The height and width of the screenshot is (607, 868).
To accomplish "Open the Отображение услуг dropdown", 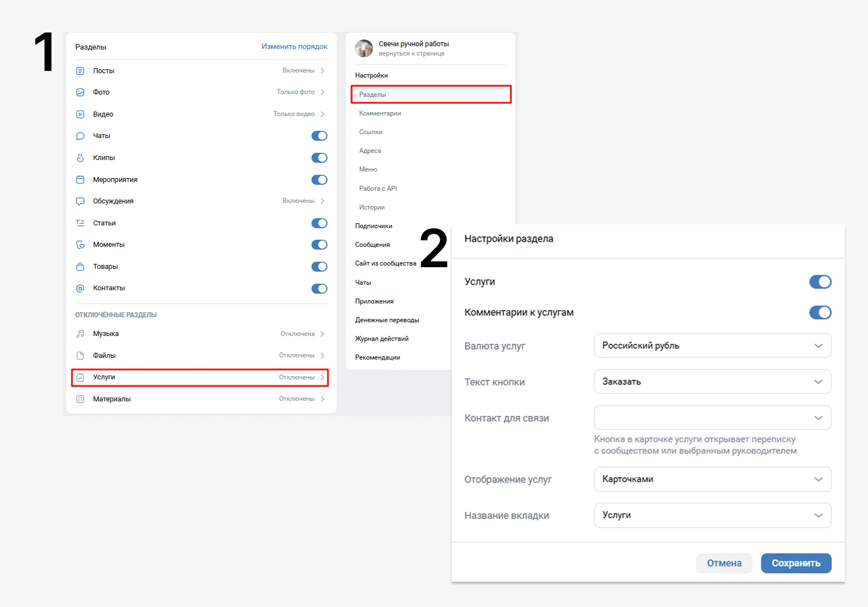I will 713,479.
